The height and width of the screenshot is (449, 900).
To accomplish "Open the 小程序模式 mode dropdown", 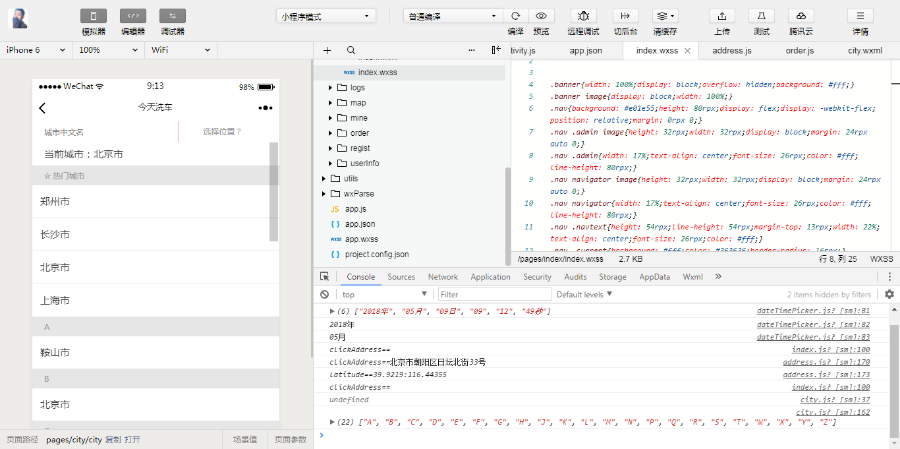I will pos(326,16).
